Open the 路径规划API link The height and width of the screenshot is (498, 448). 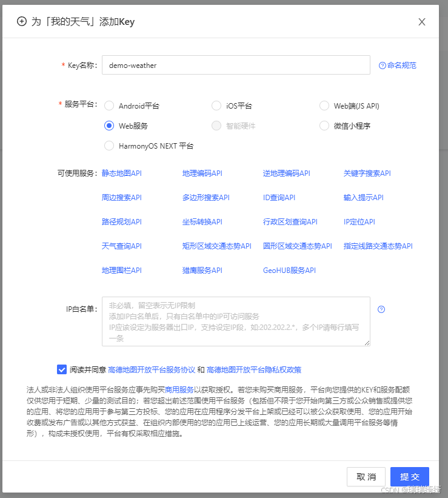coord(122,221)
